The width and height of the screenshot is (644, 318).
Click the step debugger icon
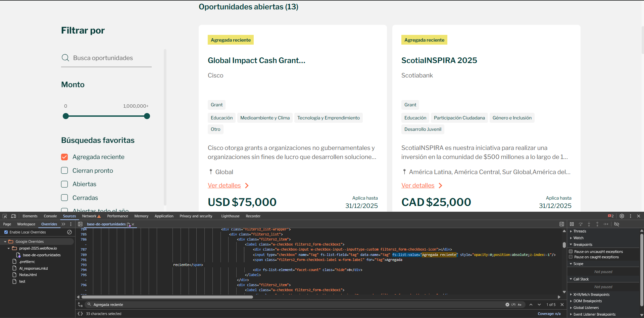pos(606,224)
